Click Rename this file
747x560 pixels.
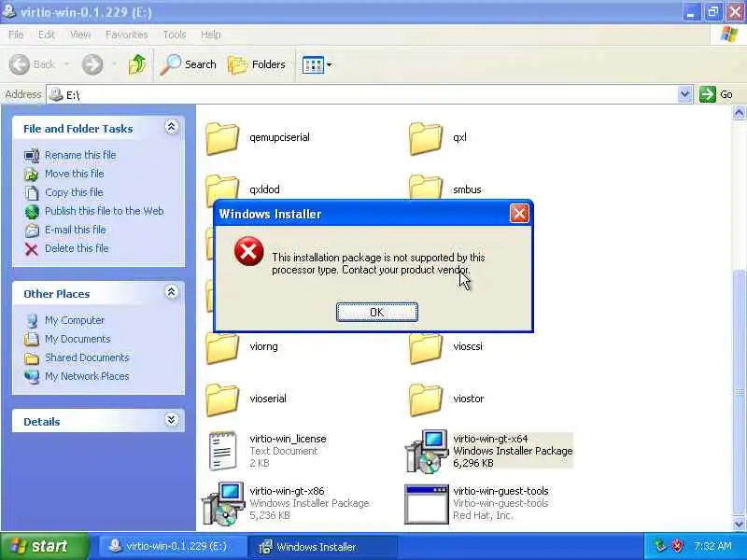80,155
